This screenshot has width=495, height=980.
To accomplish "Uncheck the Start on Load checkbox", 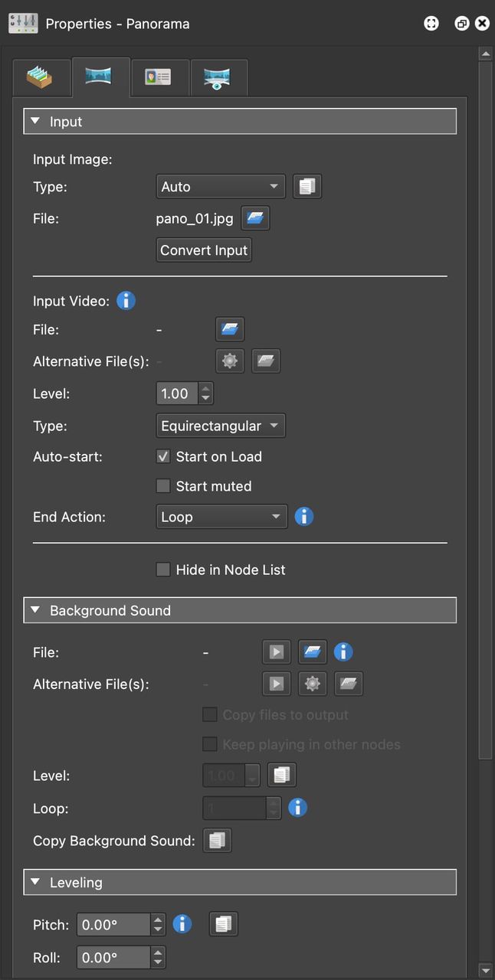I will coord(162,457).
